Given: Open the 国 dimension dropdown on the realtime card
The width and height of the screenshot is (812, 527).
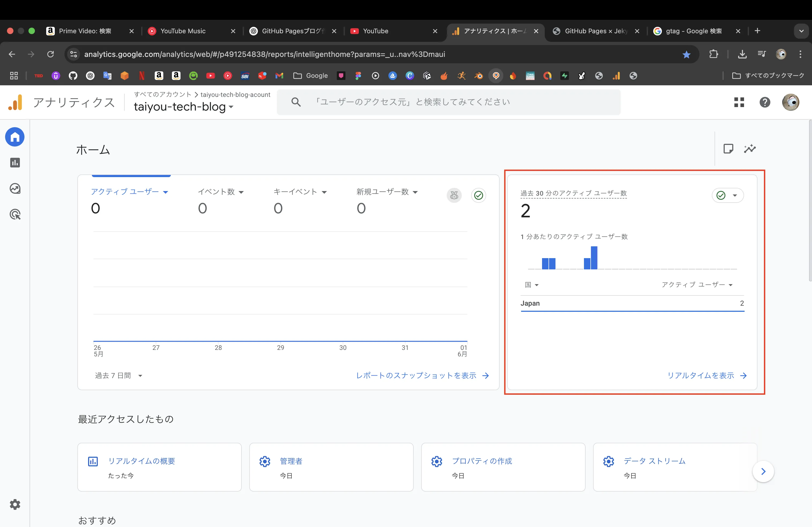Looking at the screenshot, I should pyautogui.click(x=531, y=285).
